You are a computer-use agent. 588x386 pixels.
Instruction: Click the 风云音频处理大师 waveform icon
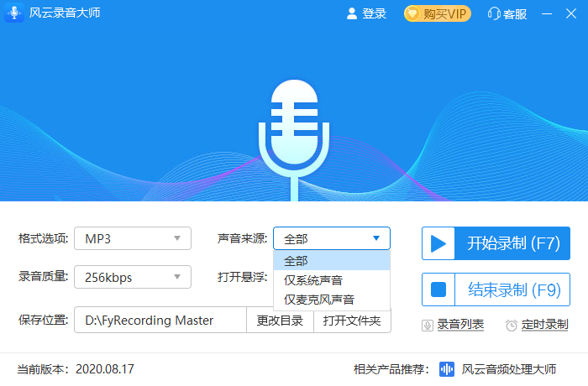pyautogui.click(x=447, y=369)
